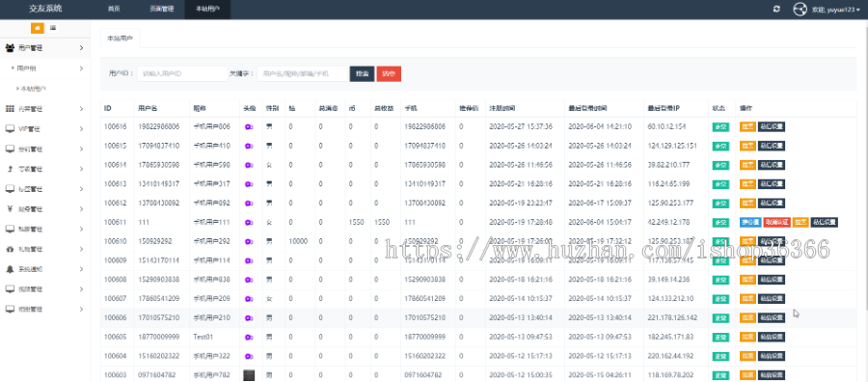This screenshot has height=382, width=868.
Task: Expand the VIP管理 chevron
Action: (81, 129)
